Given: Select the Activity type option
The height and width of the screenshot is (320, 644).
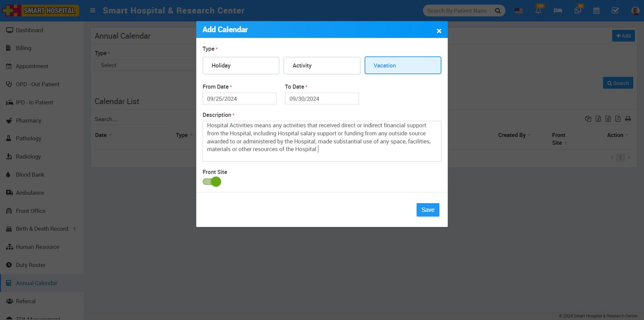Looking at the screenshot, I should coord(322,66).
